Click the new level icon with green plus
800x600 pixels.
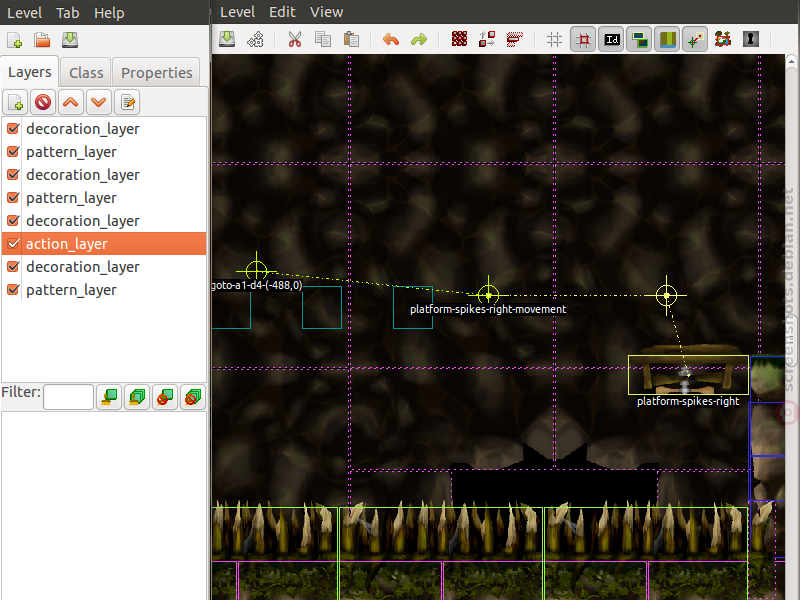pyautogui.click(x=14, y=40)
